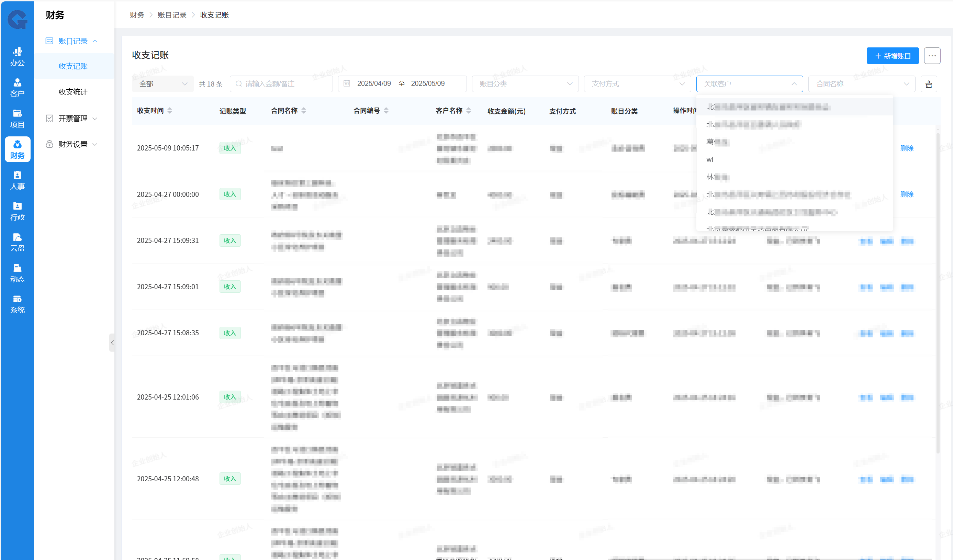
Task: Click the 支付方式 column header
Action: pyautogui.click(x=562, y=111)
